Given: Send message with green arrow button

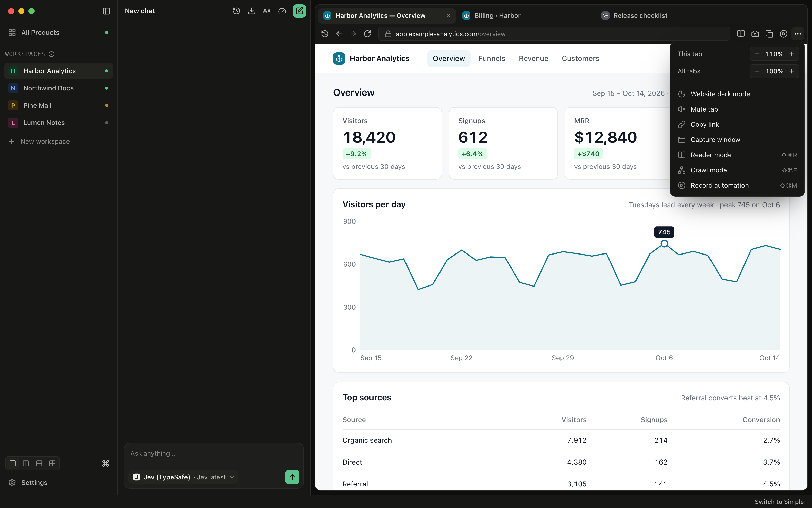Looking at the screenshot, I should point(292,477).
